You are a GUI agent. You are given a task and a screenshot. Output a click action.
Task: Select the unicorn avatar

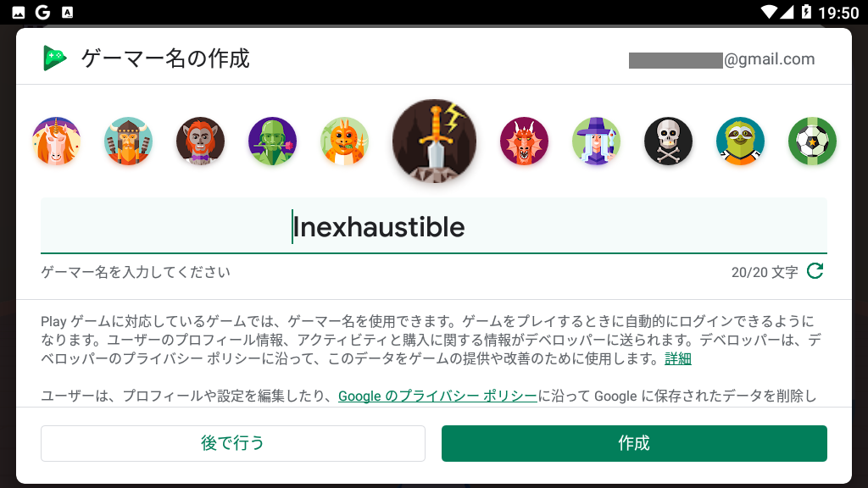[57, 141]
